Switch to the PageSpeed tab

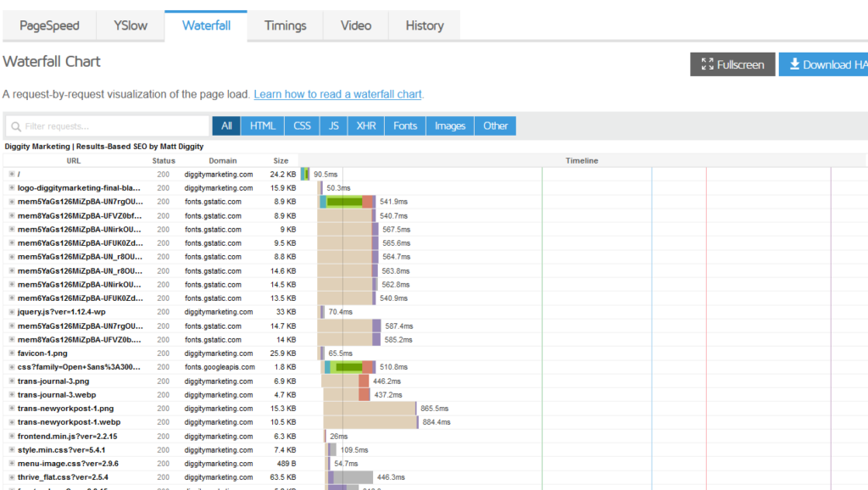(49, 25)
